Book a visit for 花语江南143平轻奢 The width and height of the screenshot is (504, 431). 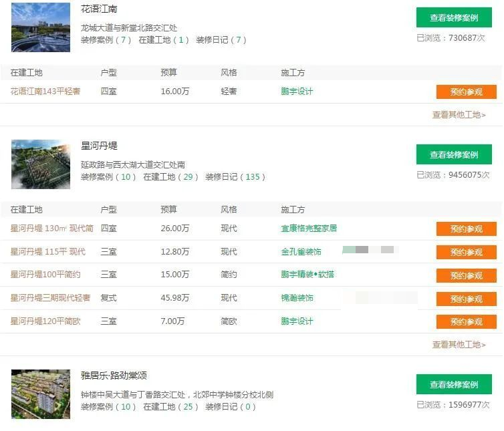466,92
